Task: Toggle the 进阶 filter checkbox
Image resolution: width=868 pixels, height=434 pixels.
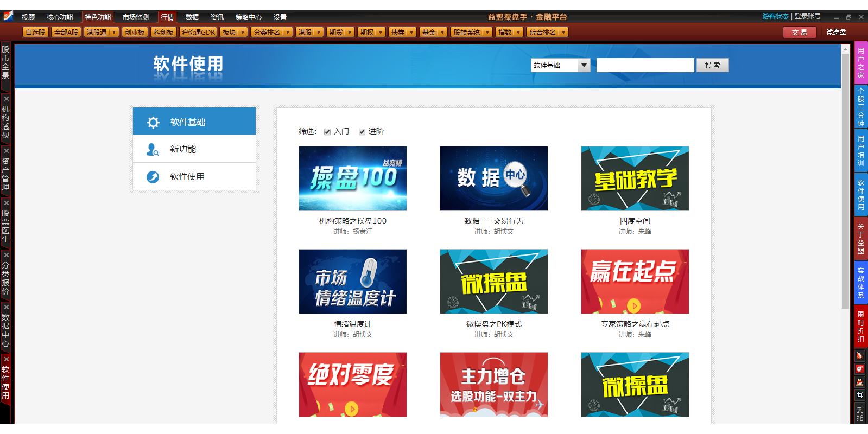Action: [x=362, y=132]
